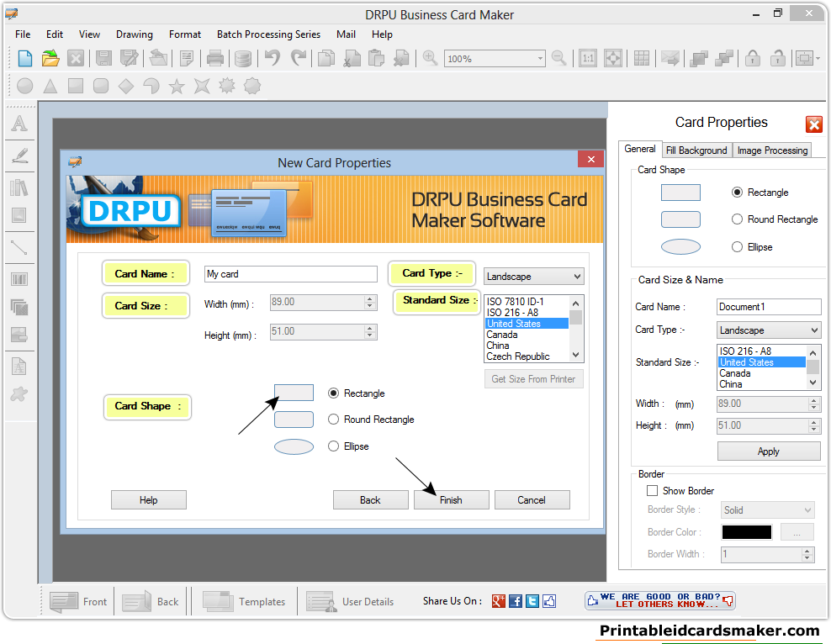Click Width stepper arrows in New Card dialog
Screen dimensions: 831x644
point(370,303)
